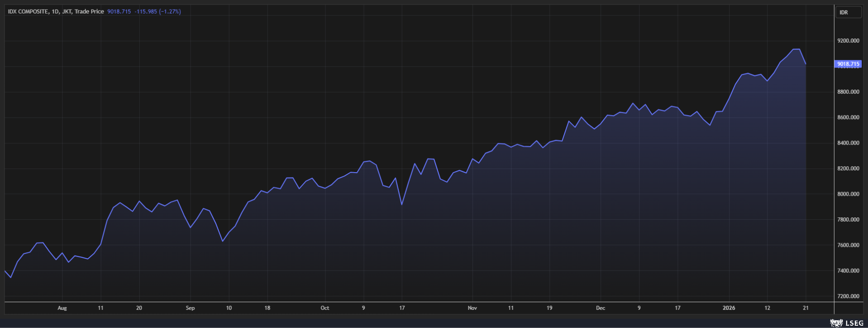This screenshot has width=868, height=328.
Task: Select the 2026 marker on time axis
Action: pyautogui.click(x=729, y=308)
